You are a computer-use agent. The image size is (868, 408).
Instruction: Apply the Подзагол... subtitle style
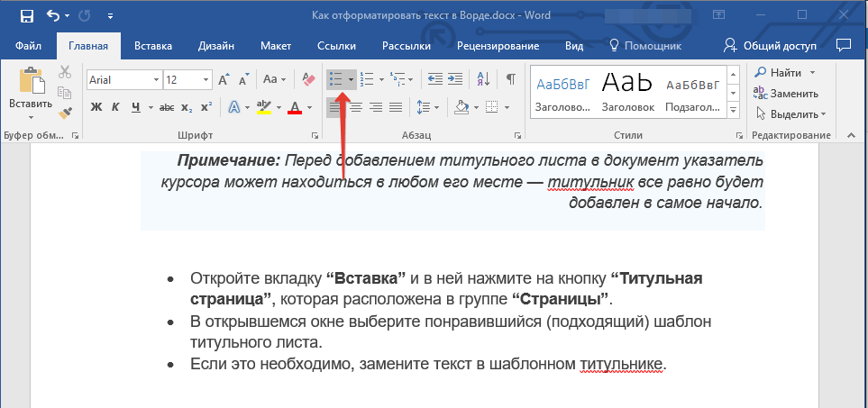click(x=692, y=92)
